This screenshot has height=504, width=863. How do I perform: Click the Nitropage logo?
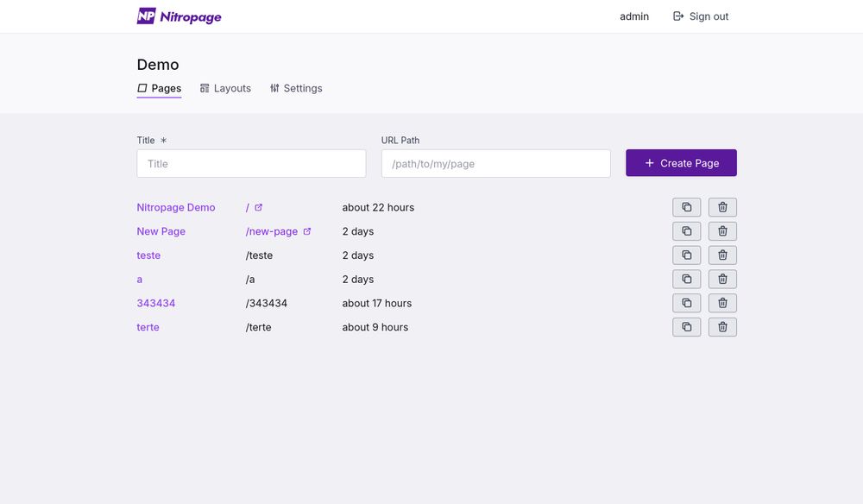(x=179, y=16)
